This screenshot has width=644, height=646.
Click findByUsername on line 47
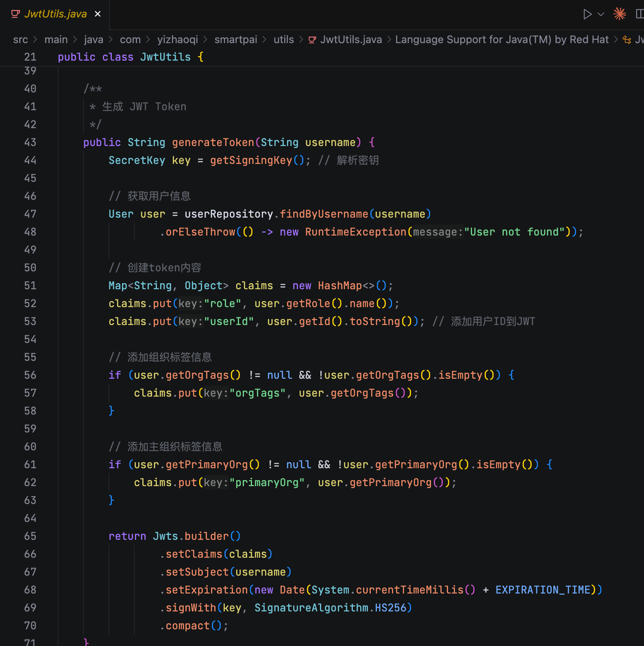[x=324, y=214]
